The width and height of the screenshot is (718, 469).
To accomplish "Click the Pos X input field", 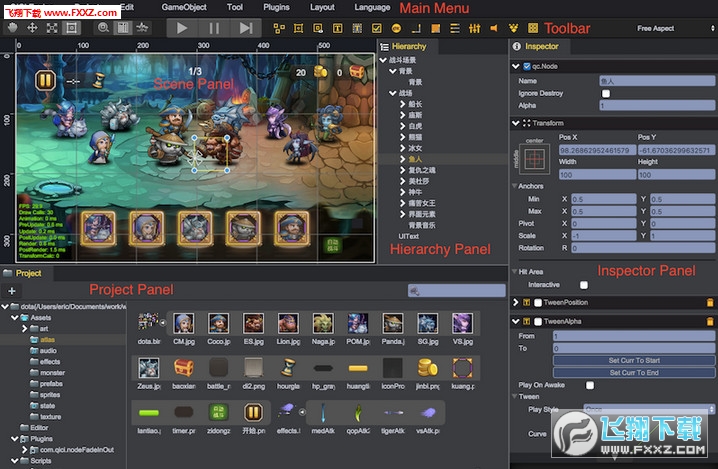I will [x=597, y=150].
